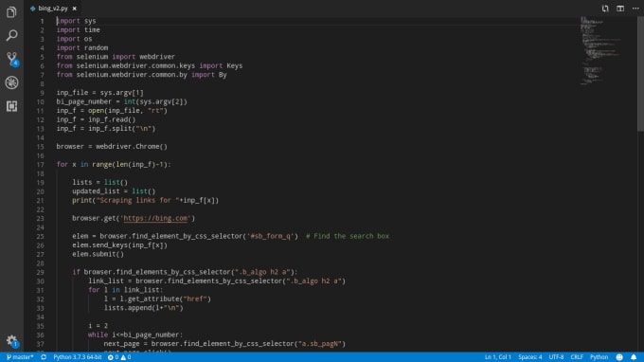The image size is (644, 362).
Task: Click 'browser = webdriver.Chrome()' text
Action: (112, 147)
